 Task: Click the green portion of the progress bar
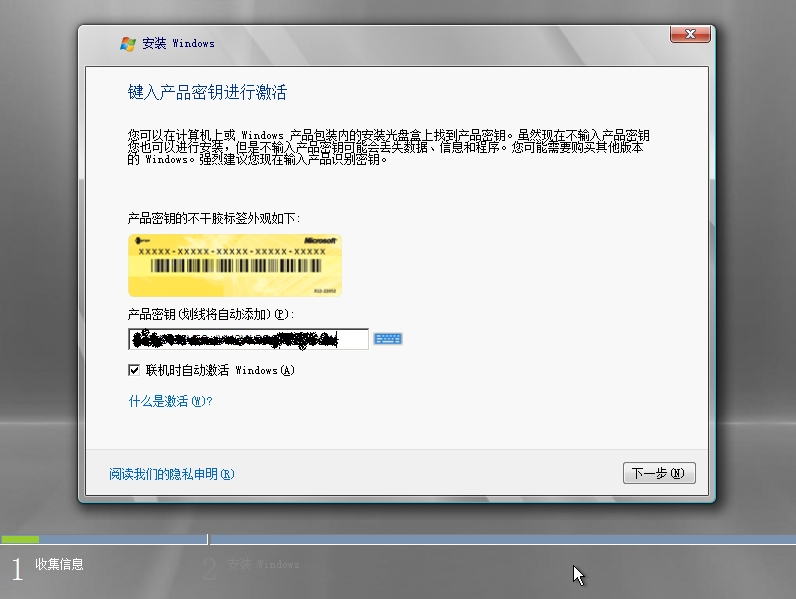pos(20,539)
